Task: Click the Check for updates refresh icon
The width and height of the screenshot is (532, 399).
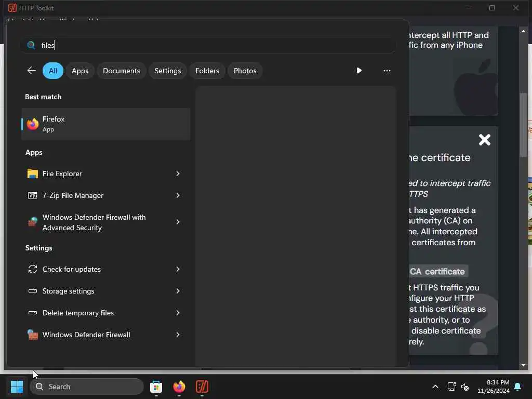Action: pos(33,270)
